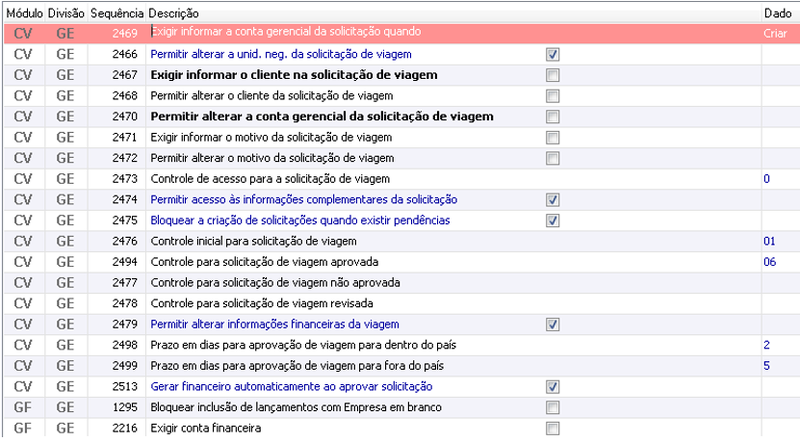
Task: Uncheck 'Permitir alterar informações financeiras' checkbox
Action: [x=553, y=324]
